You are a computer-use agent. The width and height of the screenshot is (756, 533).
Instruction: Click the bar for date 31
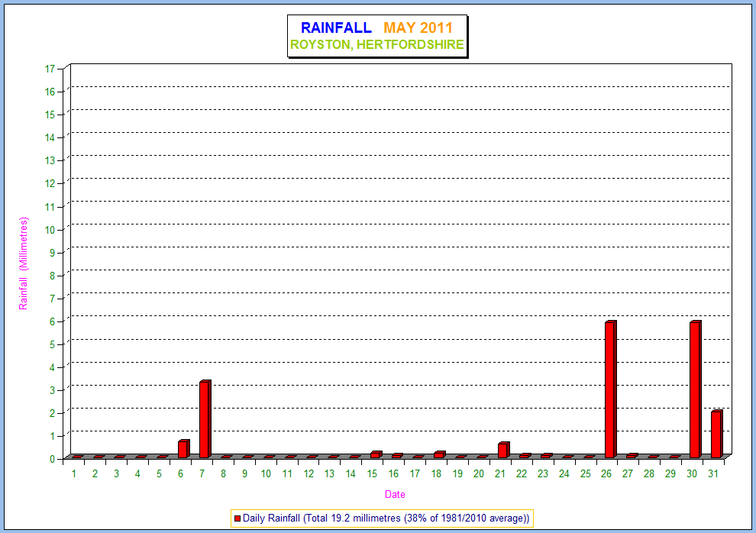click(716, 434)
